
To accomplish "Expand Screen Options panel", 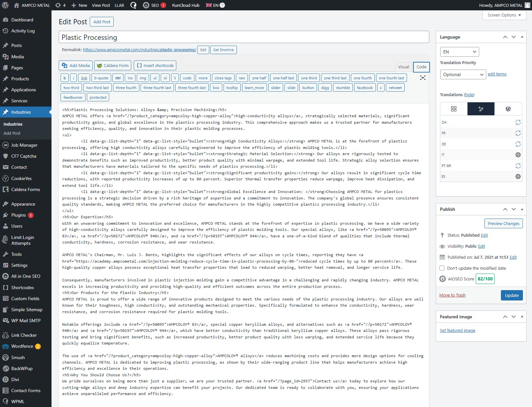I will point(504,15).
